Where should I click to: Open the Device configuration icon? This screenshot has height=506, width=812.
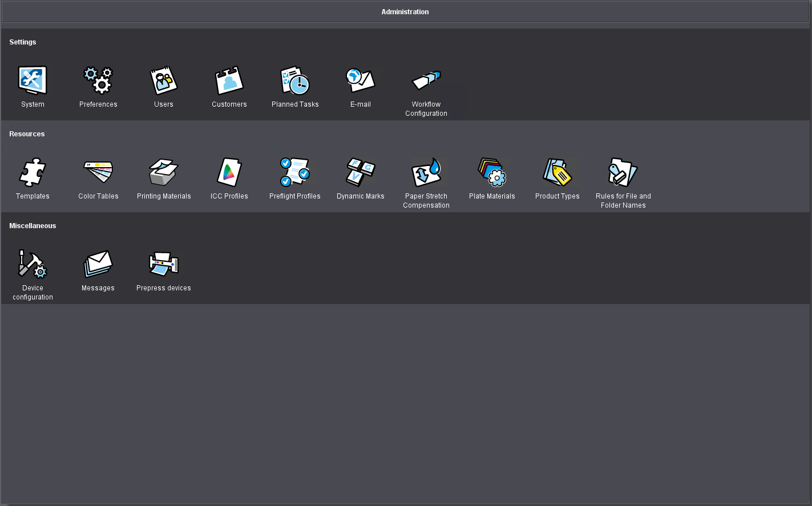(x=33, y=265)
